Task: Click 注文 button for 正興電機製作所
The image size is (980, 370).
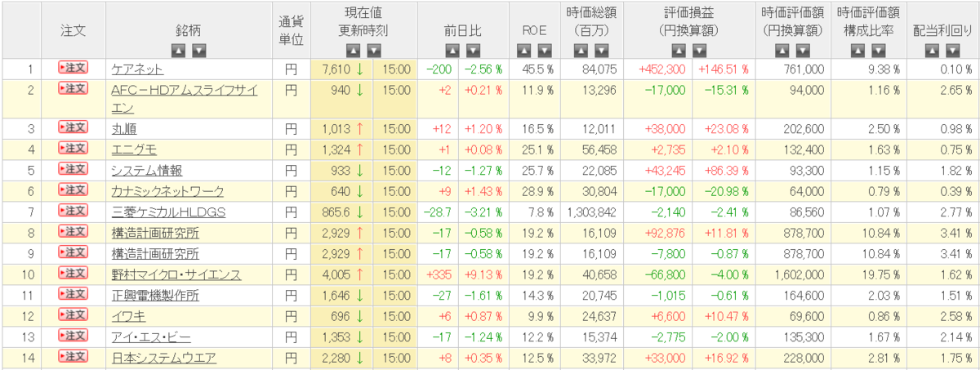Action: point(73,294)
